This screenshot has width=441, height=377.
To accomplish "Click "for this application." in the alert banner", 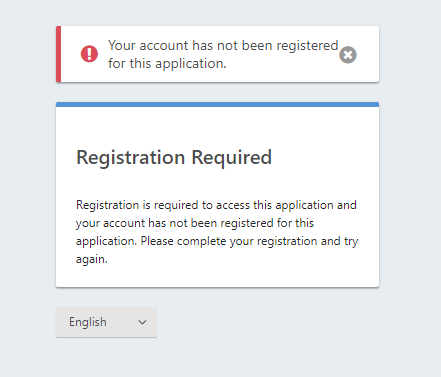I will coord(167,63).
